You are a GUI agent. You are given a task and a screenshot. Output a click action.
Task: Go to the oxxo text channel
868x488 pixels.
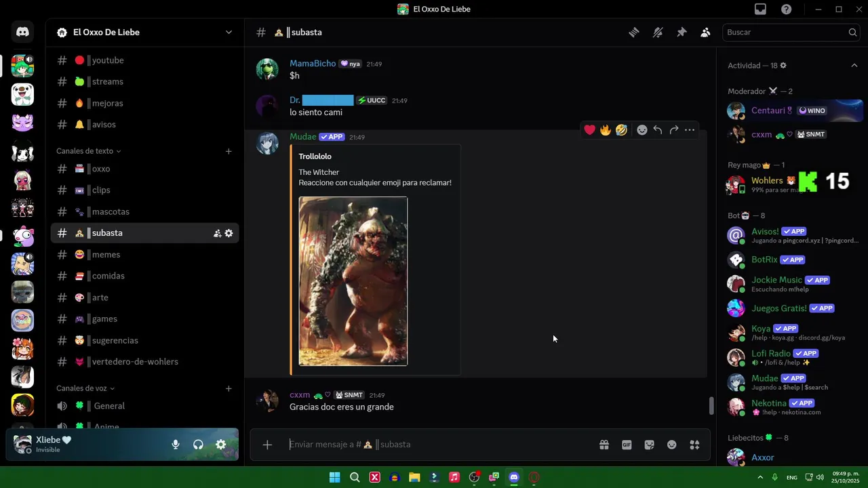click(x=144, y=169)
